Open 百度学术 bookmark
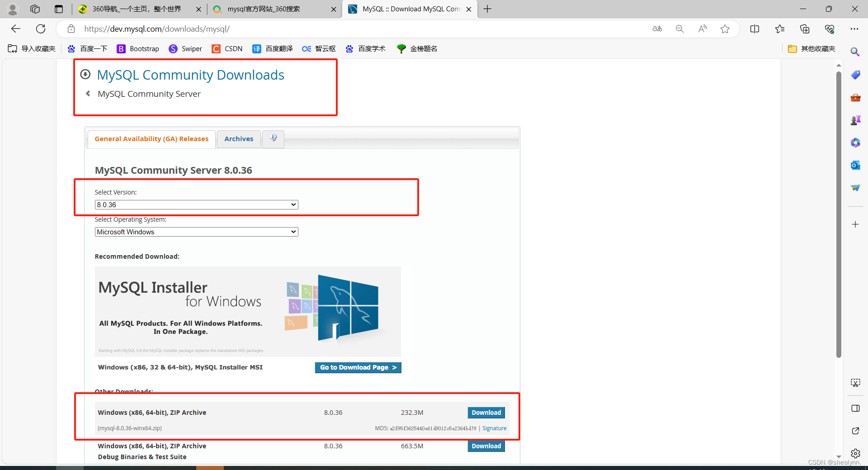Screen dimensions: 868x470 coord(365,49)
